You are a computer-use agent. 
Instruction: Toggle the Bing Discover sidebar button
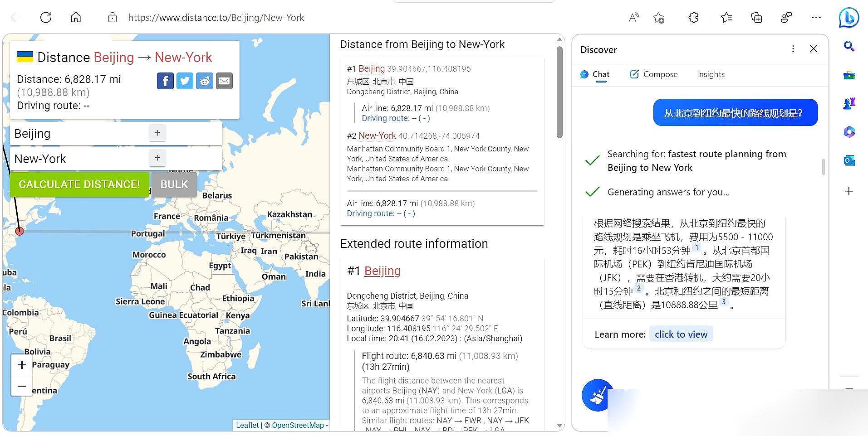849,18
